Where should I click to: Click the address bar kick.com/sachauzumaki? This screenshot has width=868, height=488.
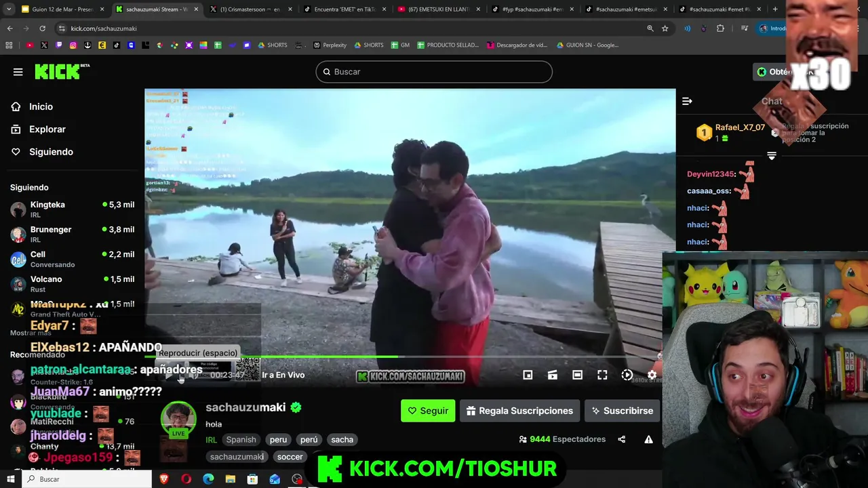(104, 28)
